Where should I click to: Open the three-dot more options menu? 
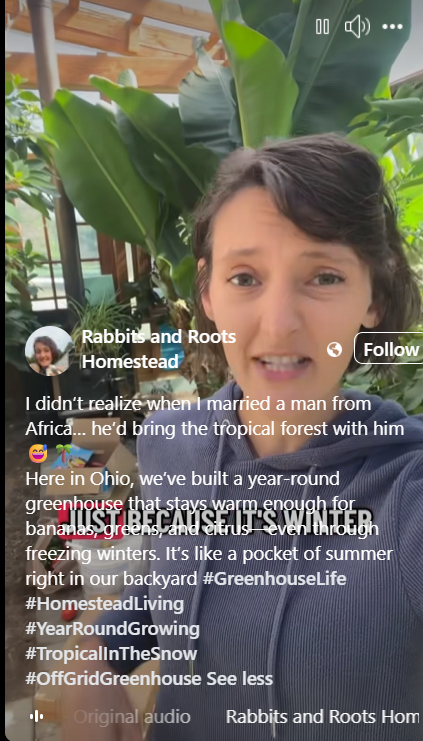tap(393, 27)
